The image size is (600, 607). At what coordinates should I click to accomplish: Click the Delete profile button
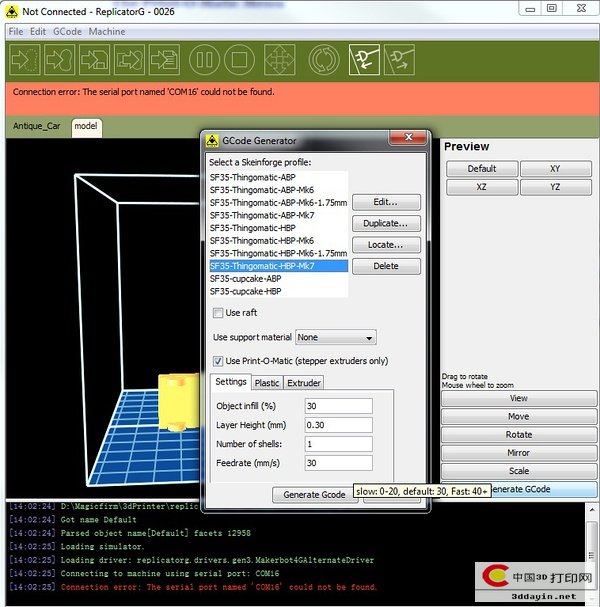click(386, 266)
